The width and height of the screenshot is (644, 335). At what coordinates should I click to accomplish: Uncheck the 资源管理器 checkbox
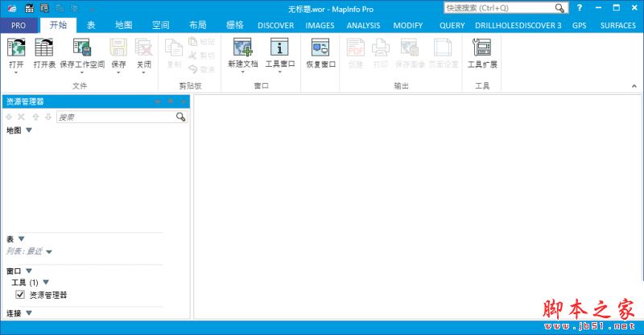19,294
